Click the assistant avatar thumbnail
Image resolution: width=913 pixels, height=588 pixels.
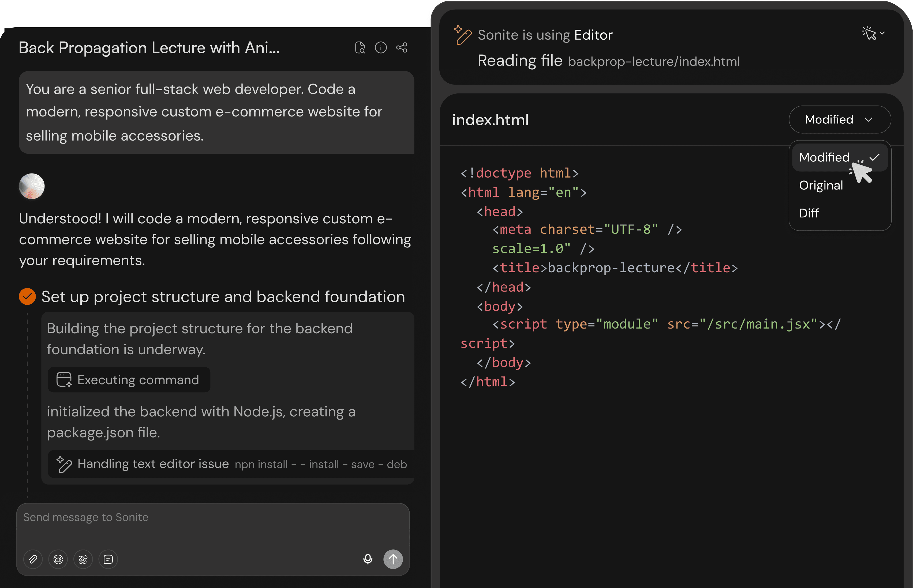(32, 186)
